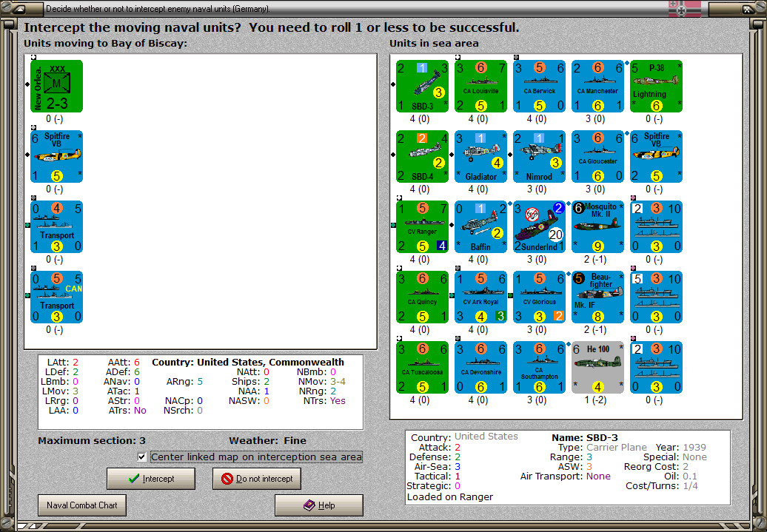767x532 pixels.
Task: Click the Name: SBD-3 text
Action: click(x=585, y=437)
